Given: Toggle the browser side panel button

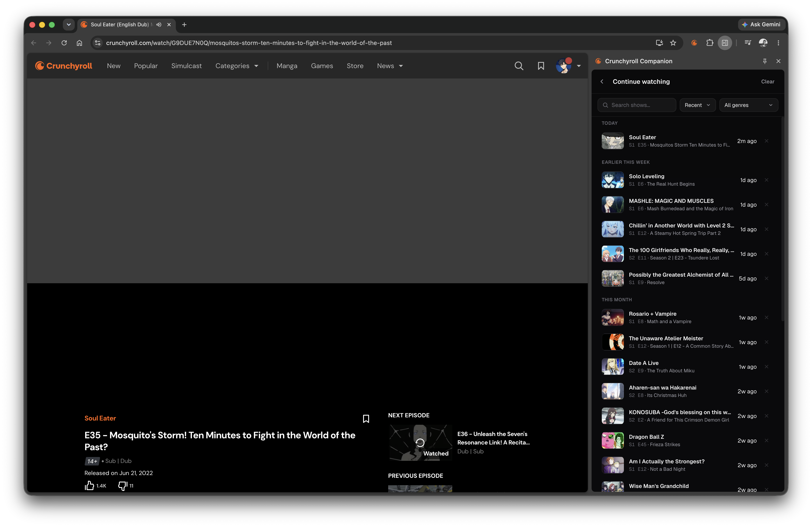Looking at the screenshot, I should [725, 43].
